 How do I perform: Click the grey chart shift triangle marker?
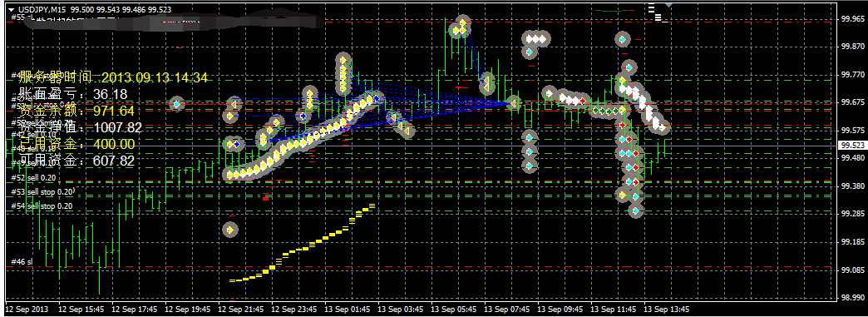tap(669, 5)
